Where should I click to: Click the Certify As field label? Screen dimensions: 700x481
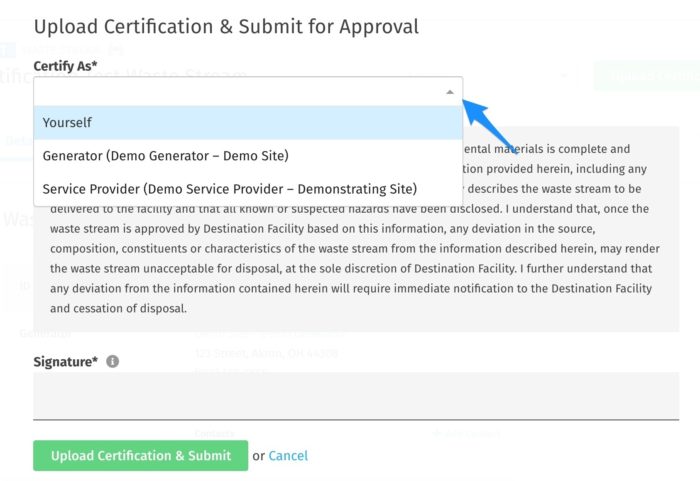pos(65,66)
